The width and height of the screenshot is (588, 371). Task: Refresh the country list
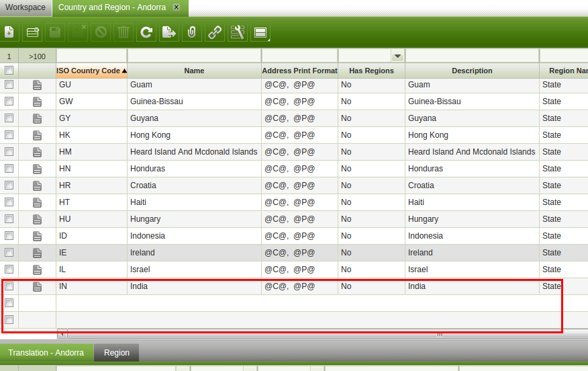click(x=146, y=32)
